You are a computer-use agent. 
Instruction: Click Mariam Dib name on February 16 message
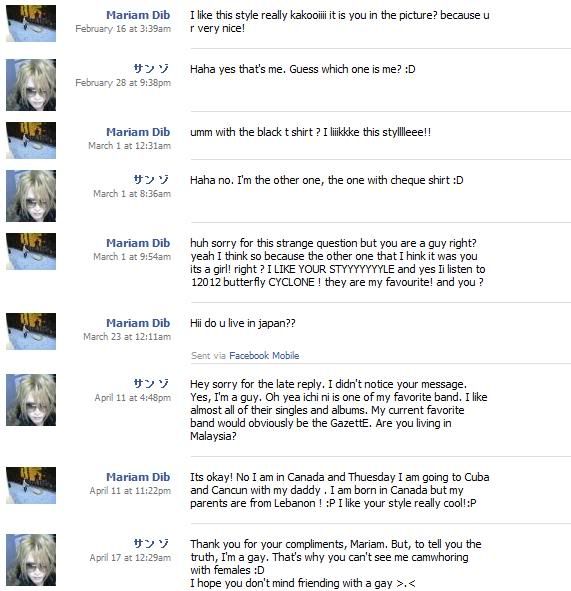138,15
